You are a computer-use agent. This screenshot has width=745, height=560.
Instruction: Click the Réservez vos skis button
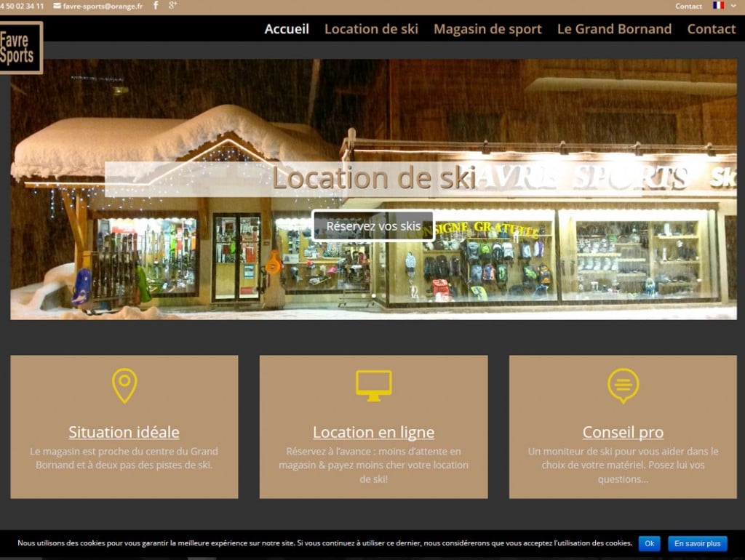(x=373, y=226)
